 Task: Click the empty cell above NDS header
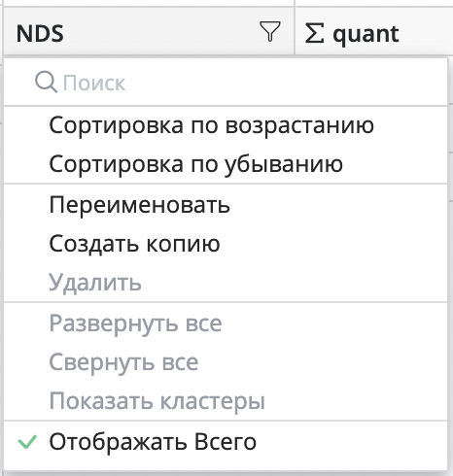(x=149, y=3)
